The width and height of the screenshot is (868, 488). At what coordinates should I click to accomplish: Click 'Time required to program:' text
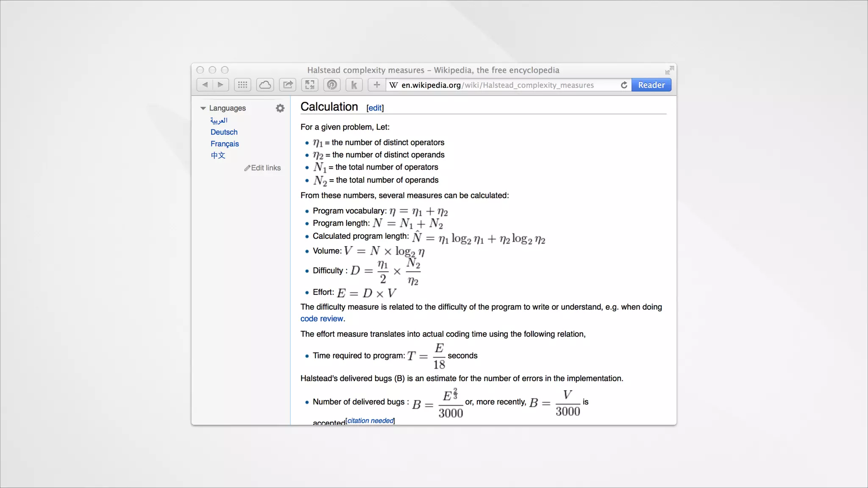click(x=359, y=356)
